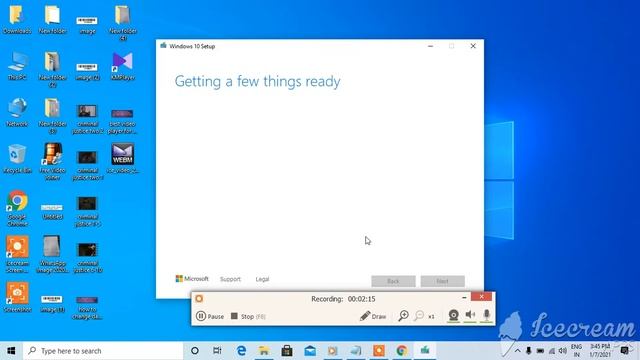Open the Legal link in Windows 10 Setup

[x=262, y=279]
